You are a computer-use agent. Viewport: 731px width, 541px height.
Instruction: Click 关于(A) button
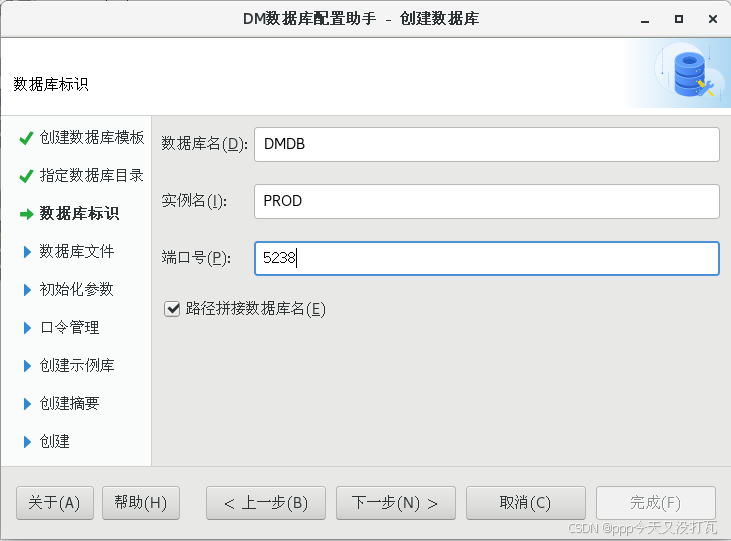55,503
